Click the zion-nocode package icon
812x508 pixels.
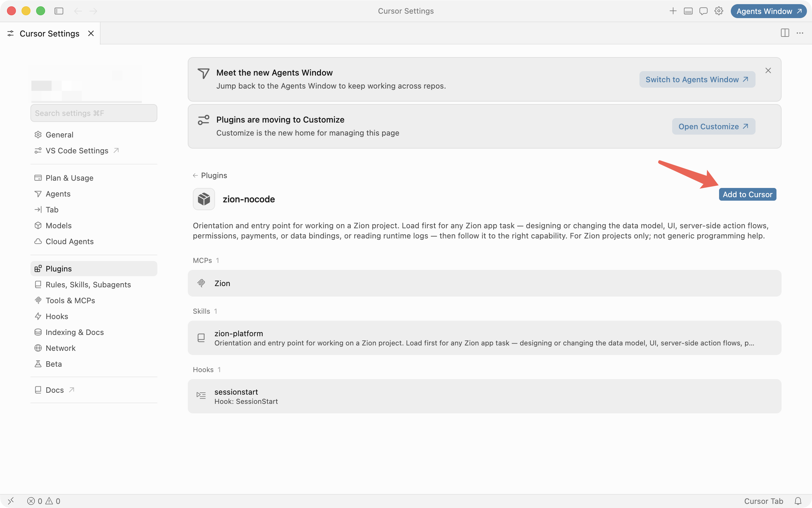pos(204,199)
